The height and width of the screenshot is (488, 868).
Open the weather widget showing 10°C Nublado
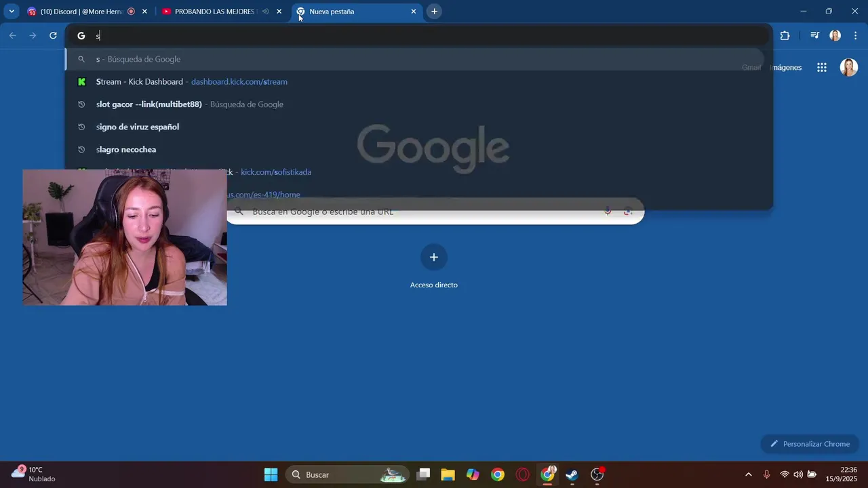pos(33,474)
